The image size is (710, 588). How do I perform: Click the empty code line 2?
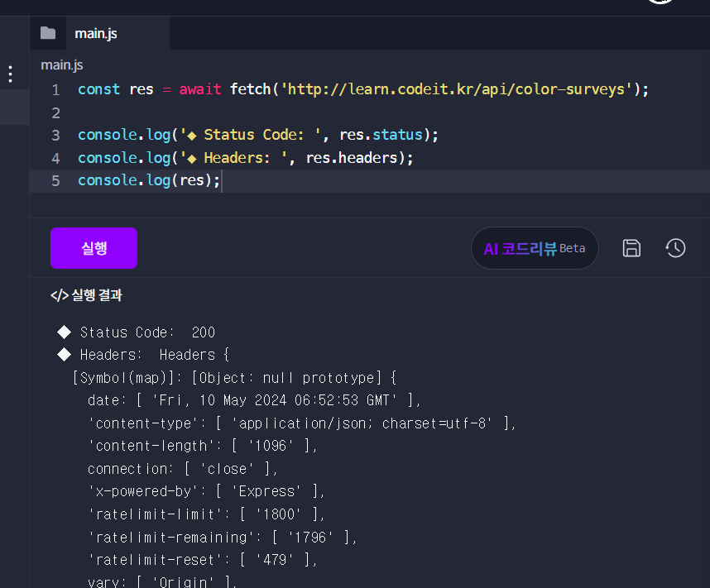370,112
